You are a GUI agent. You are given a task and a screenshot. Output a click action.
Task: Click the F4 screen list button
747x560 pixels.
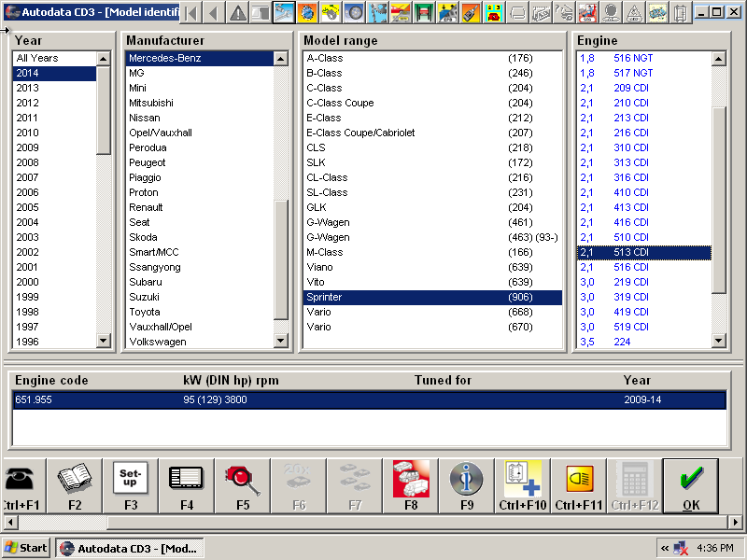187,485
